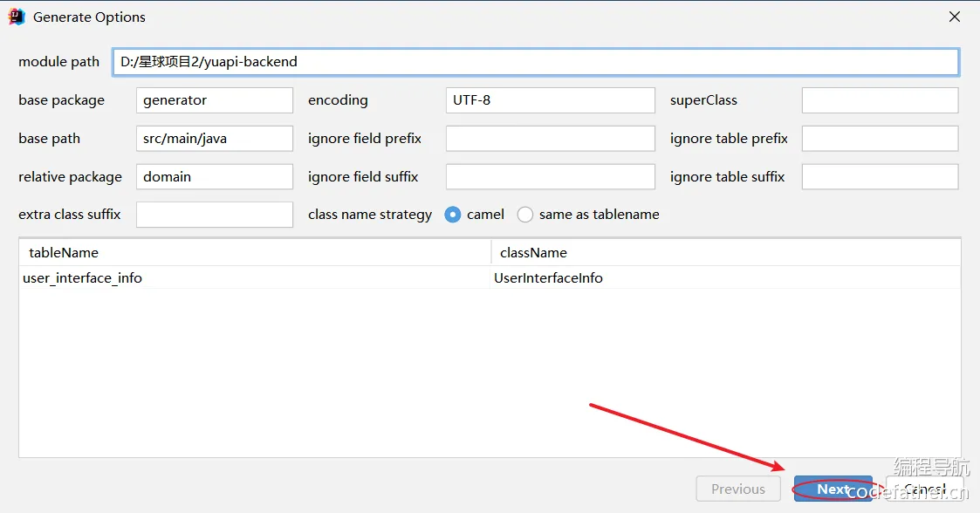Click the tableName column header
Viewport: 980px width, 513px height.
(x=255, y=252)
